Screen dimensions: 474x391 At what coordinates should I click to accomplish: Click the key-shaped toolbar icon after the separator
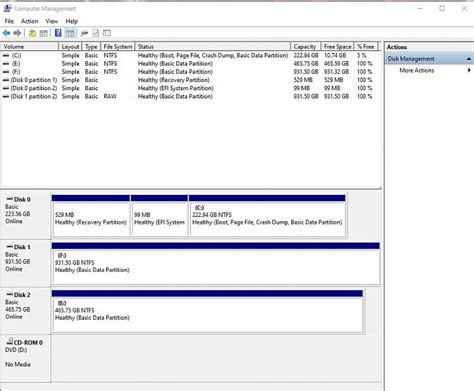(x=84, y=33)
